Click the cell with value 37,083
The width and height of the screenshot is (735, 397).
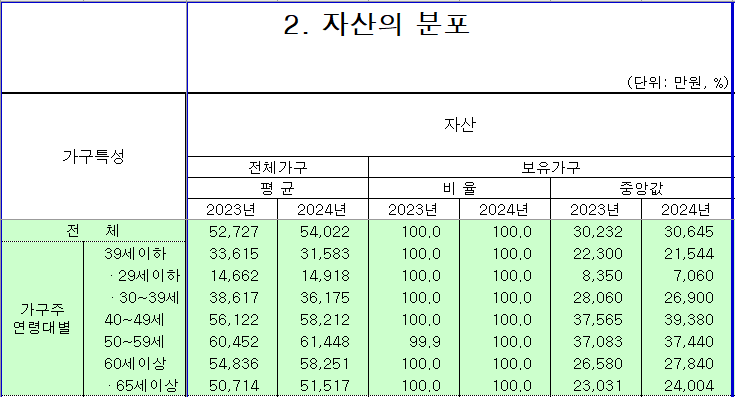(596, 342)
